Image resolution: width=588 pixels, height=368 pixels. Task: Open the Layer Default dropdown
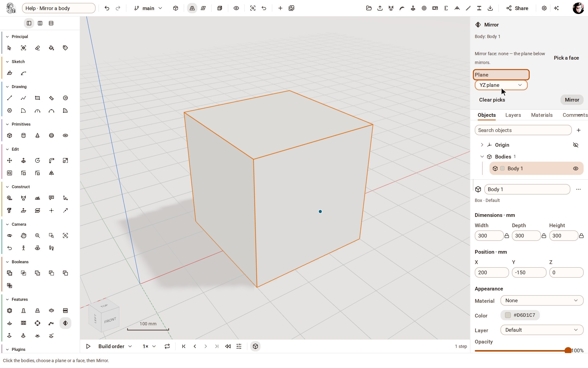click(542, 330)
